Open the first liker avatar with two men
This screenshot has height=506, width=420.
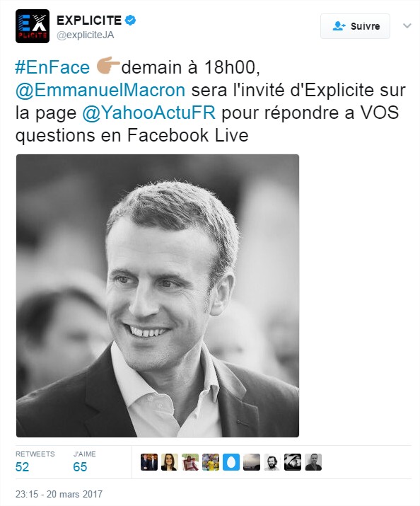[149, 462]
